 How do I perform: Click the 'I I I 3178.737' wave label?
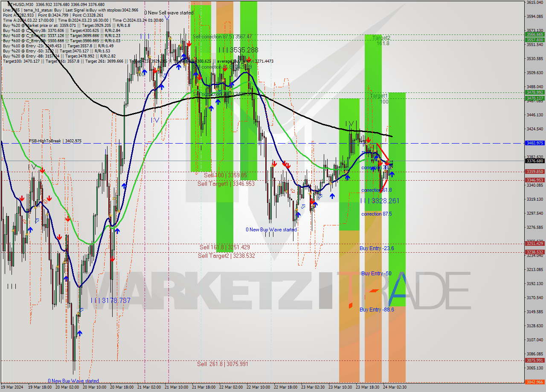tap(110, 300)
